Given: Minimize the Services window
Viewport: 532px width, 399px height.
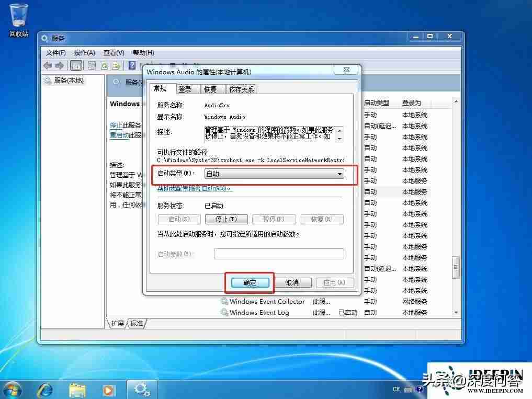Looking at the screenshot, I should pos(416,36).
